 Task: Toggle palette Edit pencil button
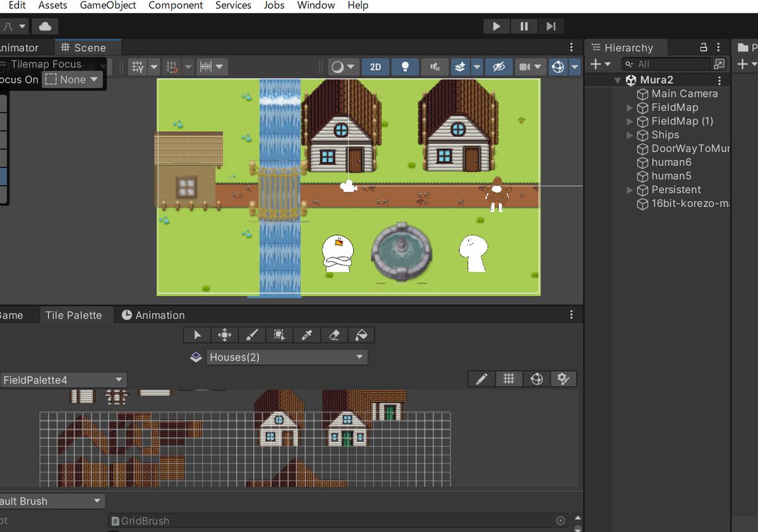481,379
